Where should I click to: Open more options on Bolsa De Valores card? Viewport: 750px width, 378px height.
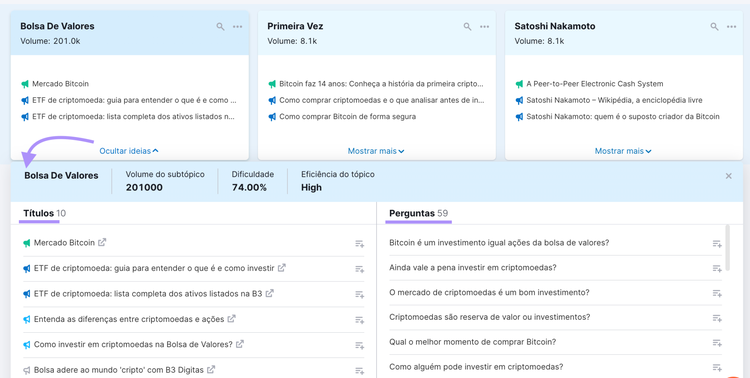click(x=238, y=27)
